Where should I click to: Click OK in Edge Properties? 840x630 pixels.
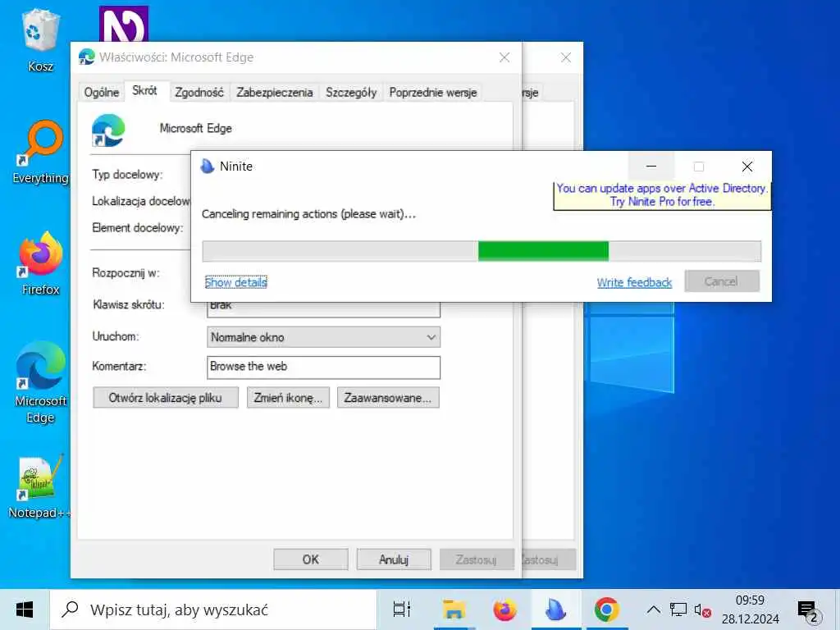click(311, 559)
